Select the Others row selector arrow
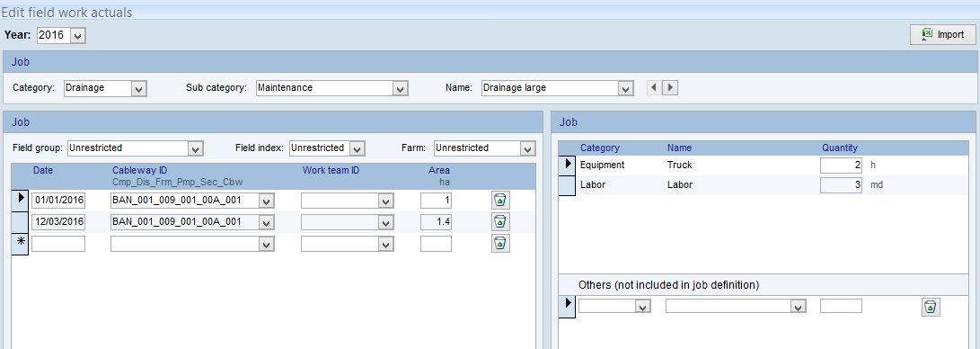This screenshot has width=980, height=349. tap(566, 306)
